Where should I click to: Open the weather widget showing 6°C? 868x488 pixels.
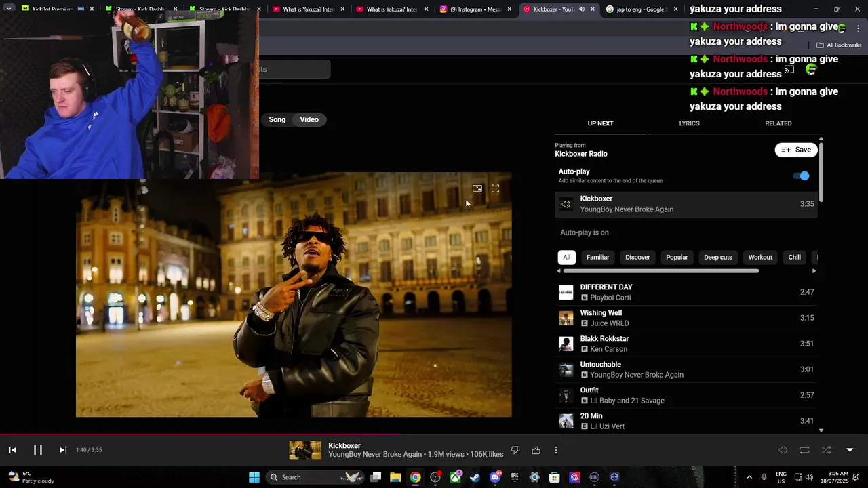[30, 477]
